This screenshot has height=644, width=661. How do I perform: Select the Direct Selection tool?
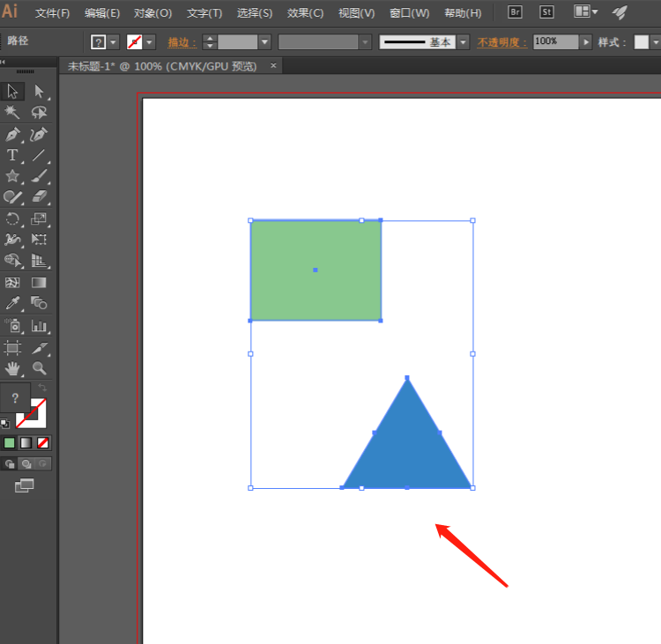pos(40,91)
